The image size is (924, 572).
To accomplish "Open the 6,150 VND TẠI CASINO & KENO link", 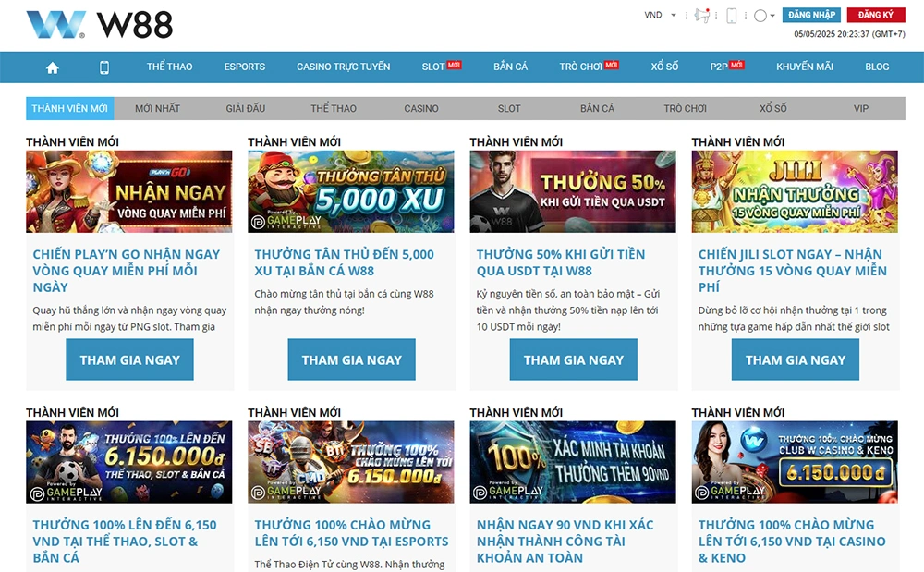I will tap(792, 541).
